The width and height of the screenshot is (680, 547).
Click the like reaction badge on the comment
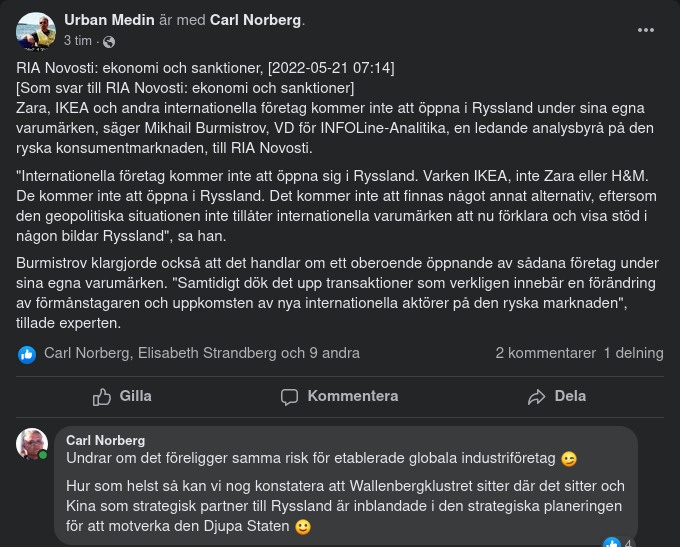[x=612, y=543]
